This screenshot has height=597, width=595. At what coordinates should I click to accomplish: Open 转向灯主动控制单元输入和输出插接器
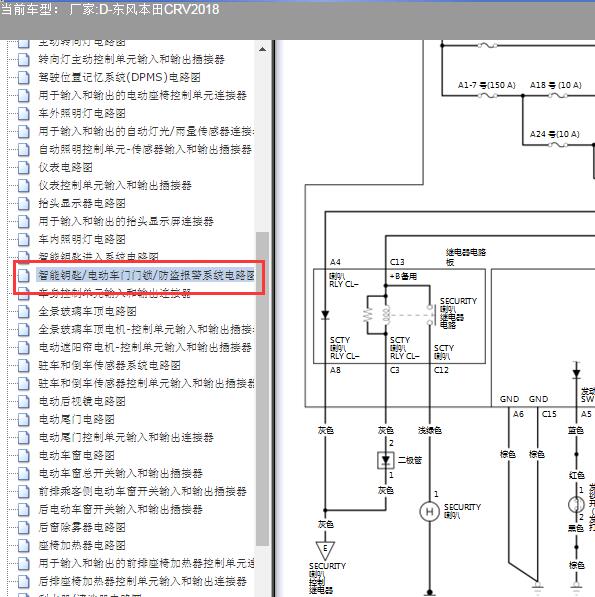[x=131, y=59]
